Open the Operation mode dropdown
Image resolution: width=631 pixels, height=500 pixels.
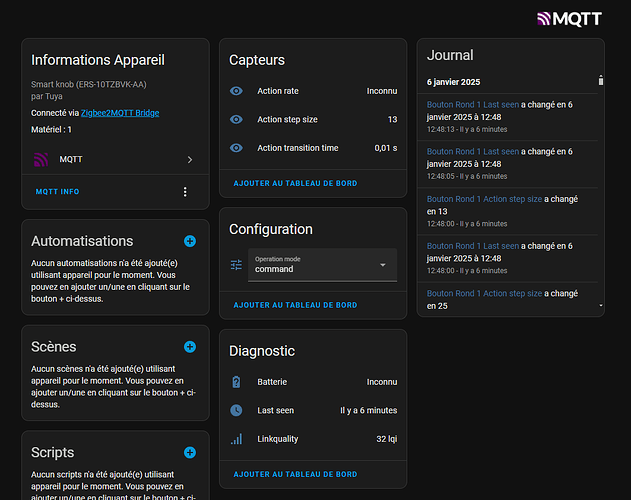click(322, 265)
